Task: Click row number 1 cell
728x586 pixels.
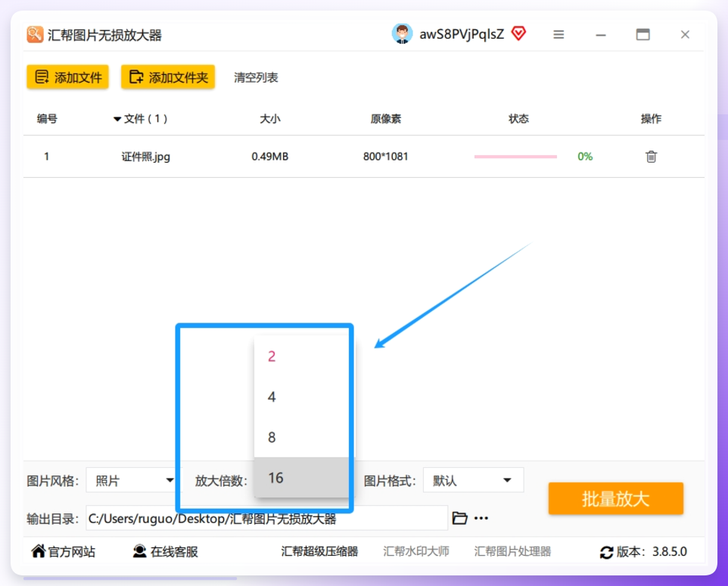Action: coord(46,157)
